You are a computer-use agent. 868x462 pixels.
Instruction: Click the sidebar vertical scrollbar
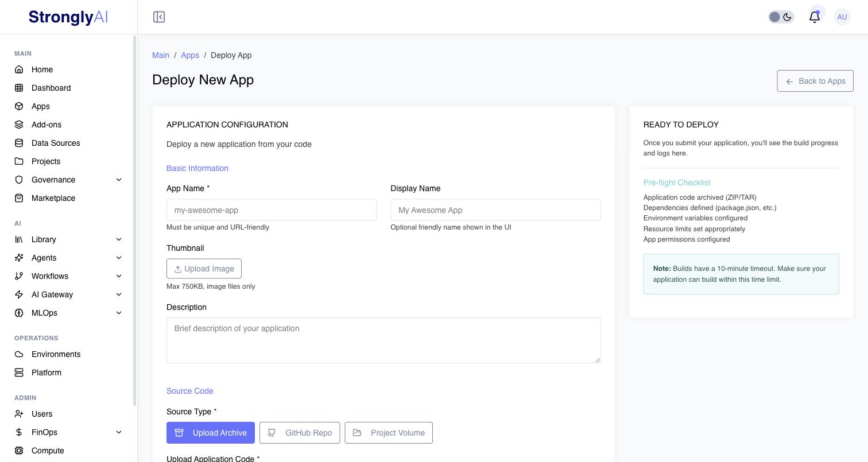(x=135, y=221)
